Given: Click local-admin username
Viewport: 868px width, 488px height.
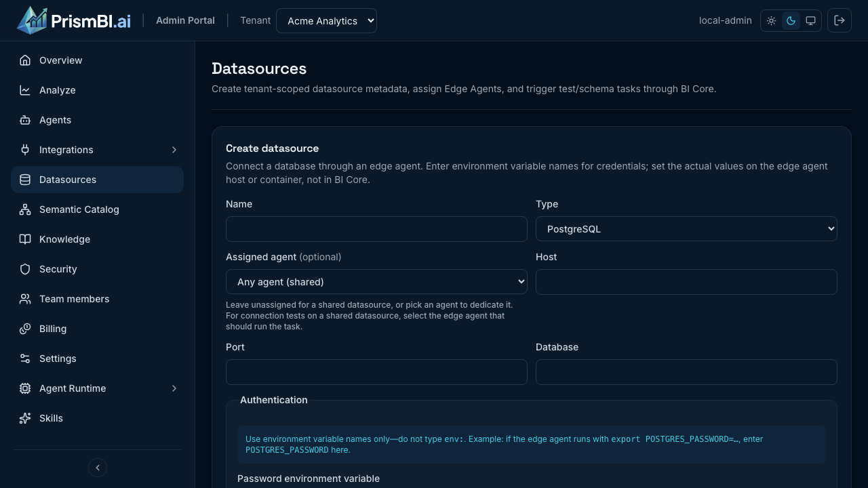Looking at the screenshot, I should pyautogui.click(x=725, y=20).
